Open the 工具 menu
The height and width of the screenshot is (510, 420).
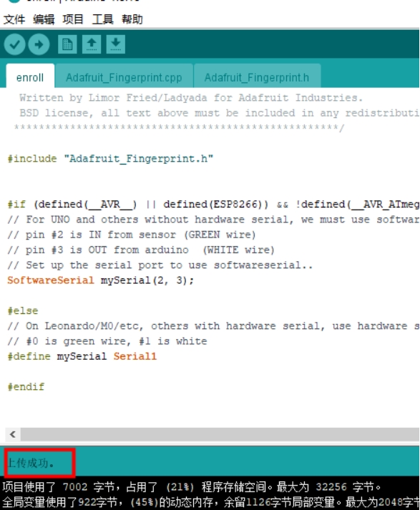point(102,19)
